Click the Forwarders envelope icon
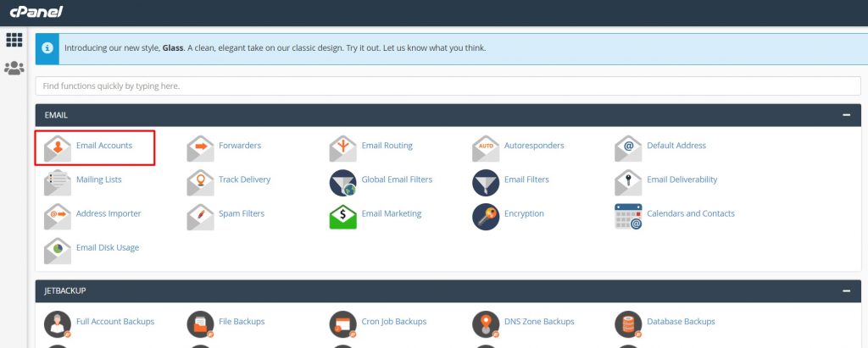868x348 pixels. click(x=201, y=147)
